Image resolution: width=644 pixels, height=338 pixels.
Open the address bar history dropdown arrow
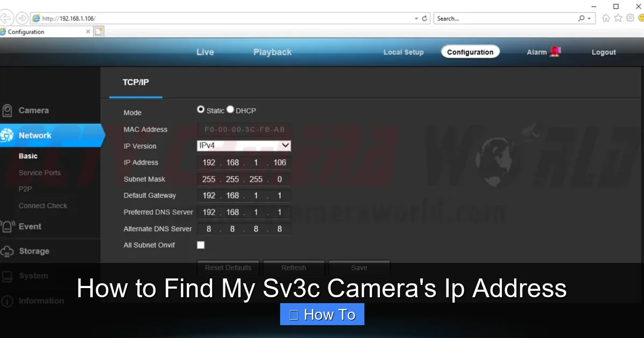[416, 18]
